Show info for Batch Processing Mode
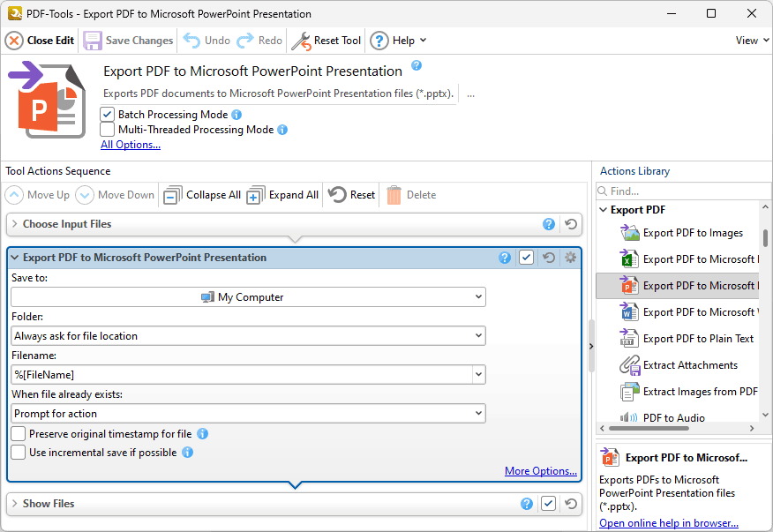Image resolution: width=773 pixels, height=532 pixels. click(x=236, y=115)
